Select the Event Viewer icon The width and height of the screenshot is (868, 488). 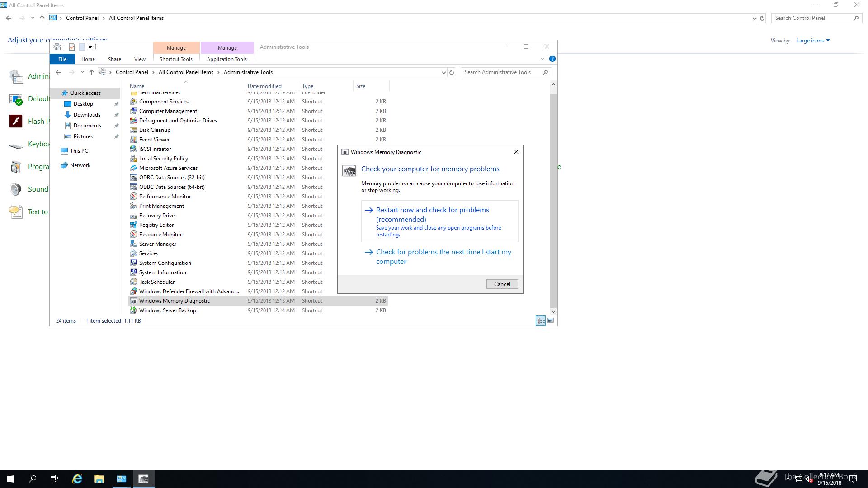tap(133, 140)
